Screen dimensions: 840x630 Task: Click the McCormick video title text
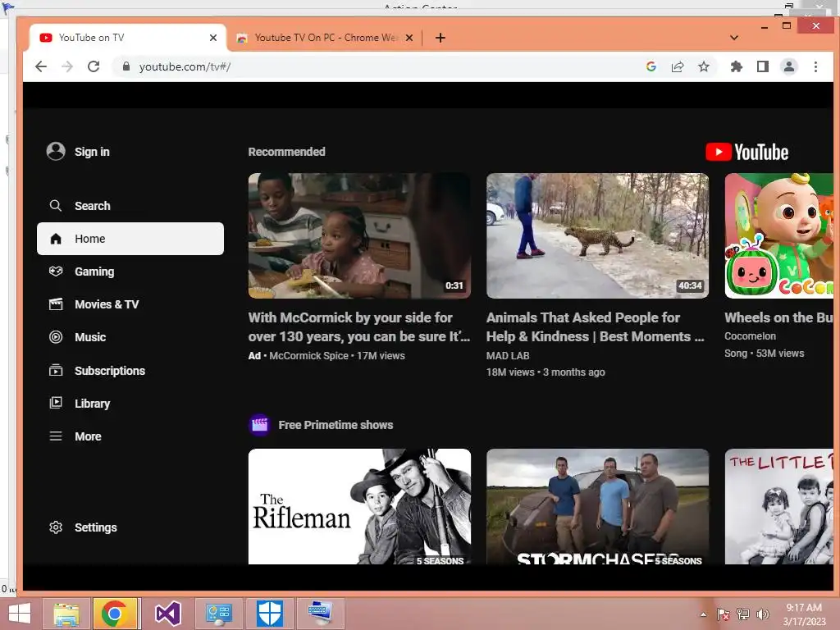click(359, 326)
